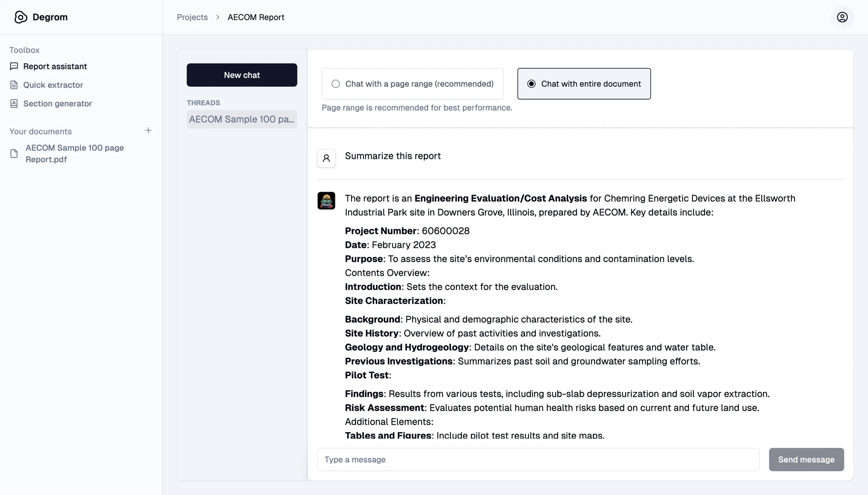The height and width of the screenshot is (495, 868).
Task: Click the breadcrumb chevron after Projects
Action: click(x=218, y=17)
